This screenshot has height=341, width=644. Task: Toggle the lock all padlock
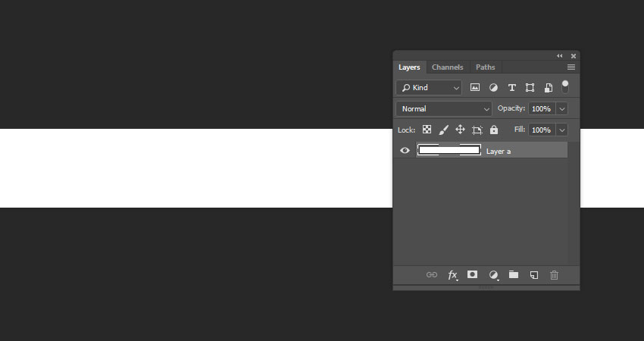[x=494, y=130]
